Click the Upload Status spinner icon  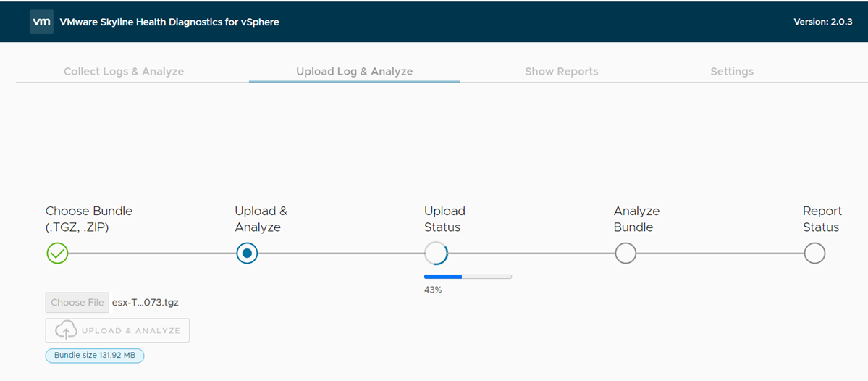pos(436,254)
